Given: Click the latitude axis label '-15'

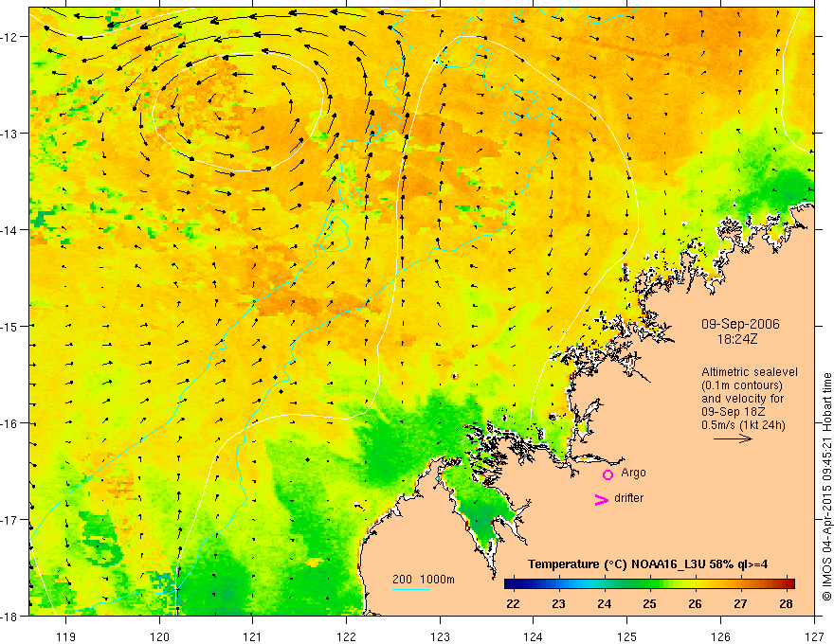Looking at the screenshot, I should (10, 326).
